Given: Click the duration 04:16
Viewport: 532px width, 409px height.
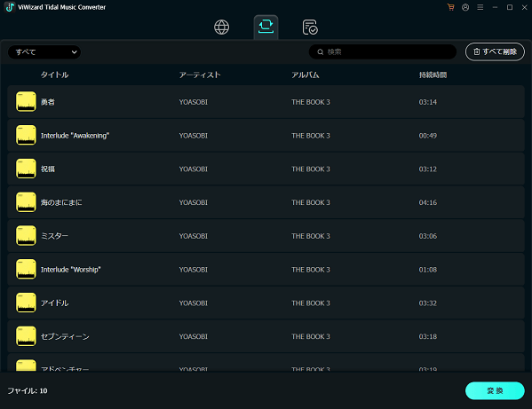Looking at the screenshot, I should [428, 202].
